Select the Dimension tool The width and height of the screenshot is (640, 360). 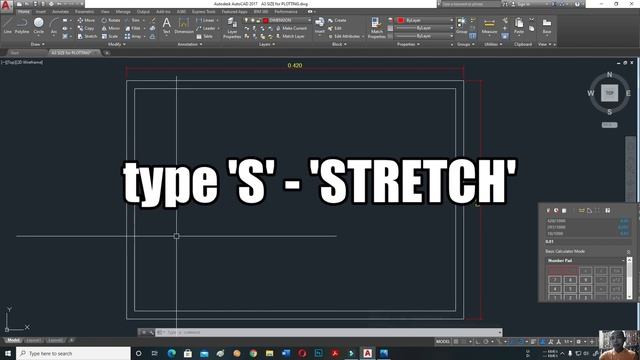coord(184,25)
